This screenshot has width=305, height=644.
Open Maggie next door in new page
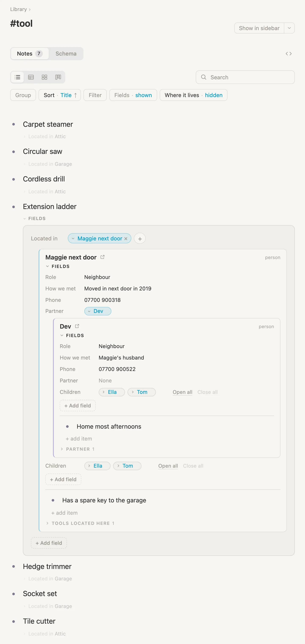pyautogui.click(x=103, y=257)
